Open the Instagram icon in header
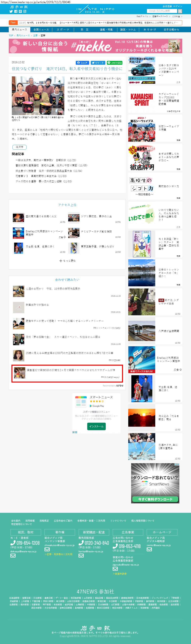Image resolution: width=191 pixels, height=644 pixels. [25, 11]
